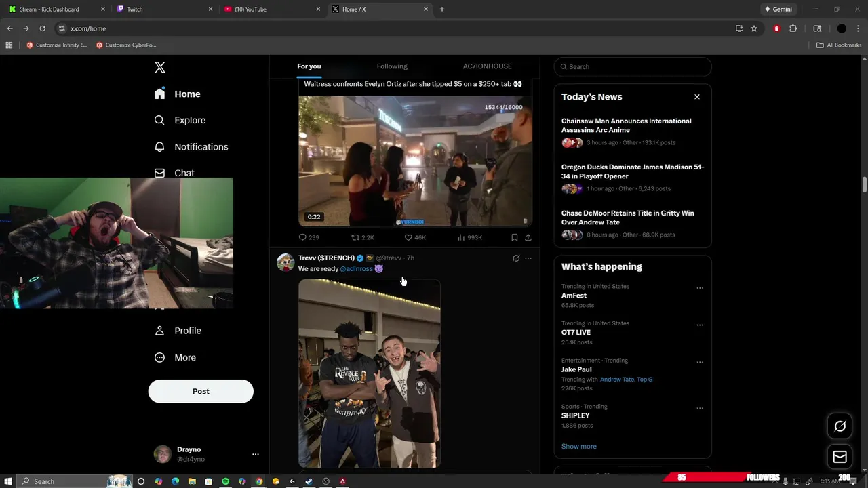This screenshot has height=488, width=868.
Task: Play the waitress confrontation video
Action: pyautogui.click(x=415, y=161)
